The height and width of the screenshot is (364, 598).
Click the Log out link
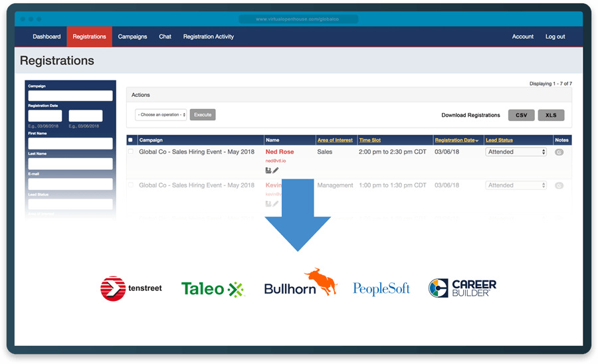pyautogui.click(x=555, y=37)
